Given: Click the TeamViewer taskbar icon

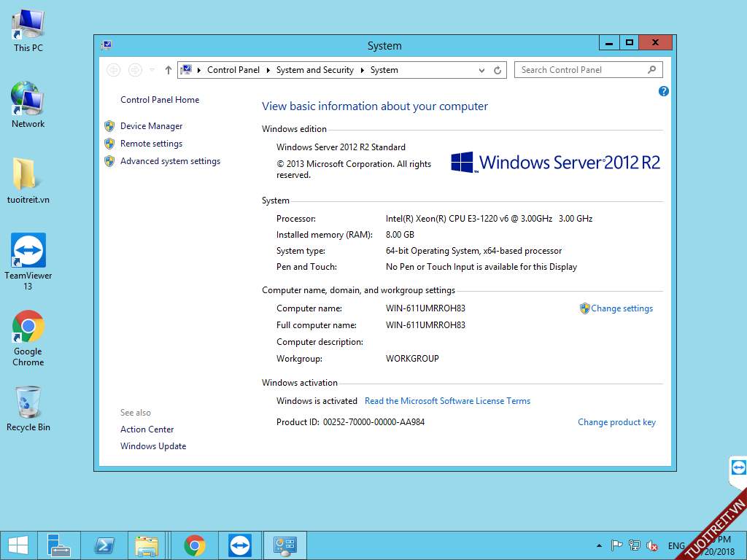Looking at the screenshot, I should point(239,545).
